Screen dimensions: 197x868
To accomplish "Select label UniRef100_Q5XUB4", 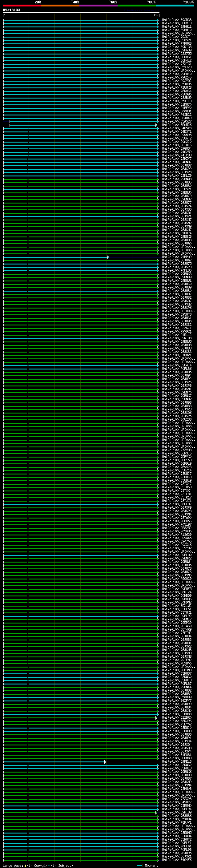I will (176, 819).
